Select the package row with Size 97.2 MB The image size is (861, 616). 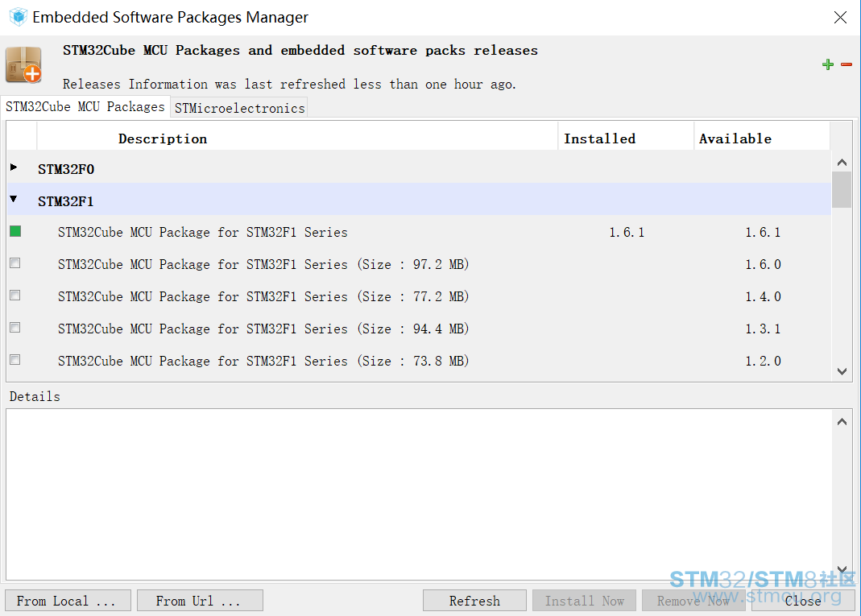[x=419, y=264]
